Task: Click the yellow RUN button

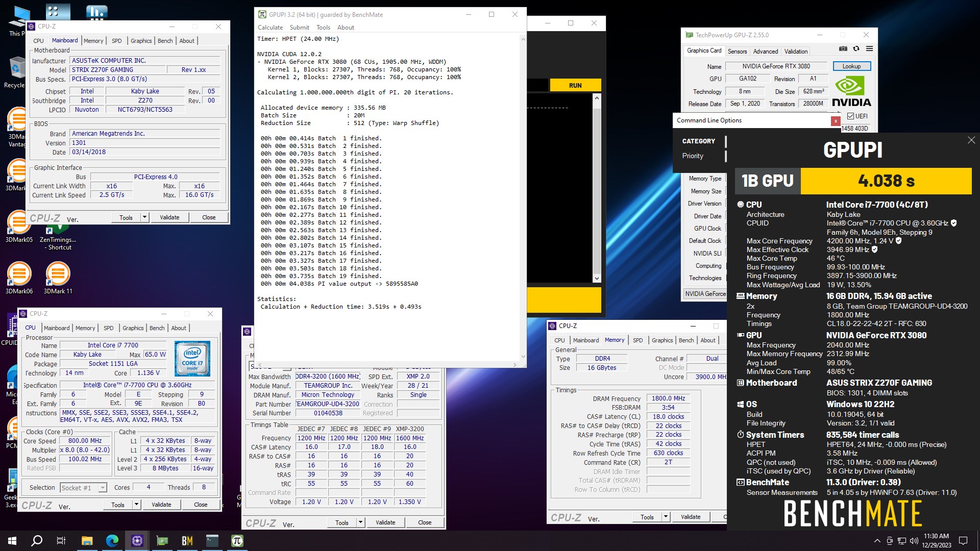Action: point(575,85)
